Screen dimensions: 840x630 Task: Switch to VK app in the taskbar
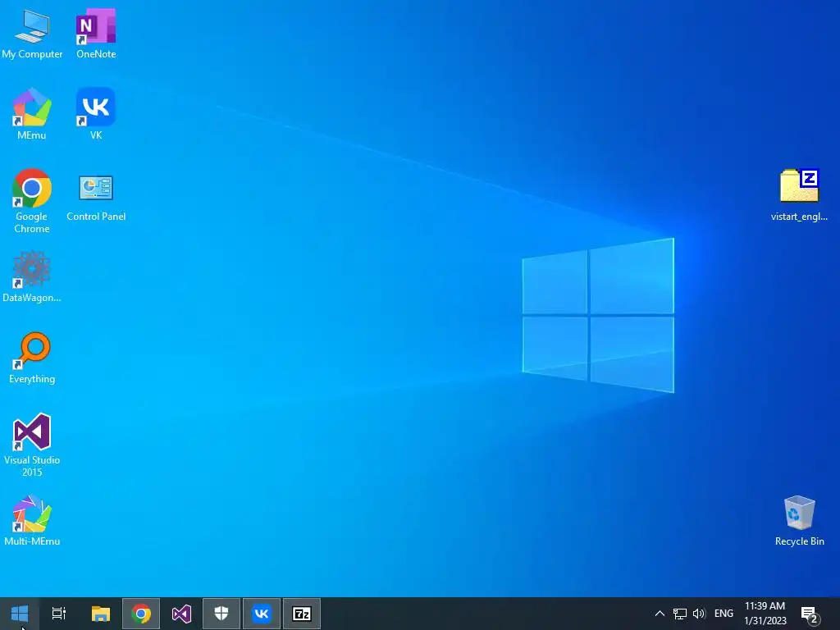(262, 614)
